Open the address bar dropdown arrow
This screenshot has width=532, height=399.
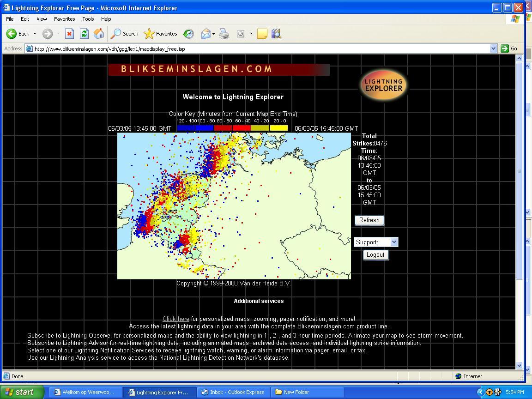coord(493,48)
